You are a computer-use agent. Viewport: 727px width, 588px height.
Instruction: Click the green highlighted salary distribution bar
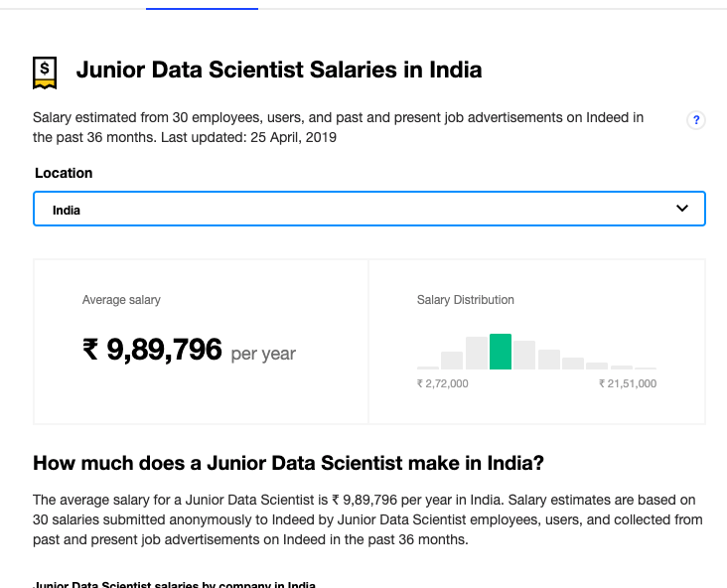coord(501,352)
